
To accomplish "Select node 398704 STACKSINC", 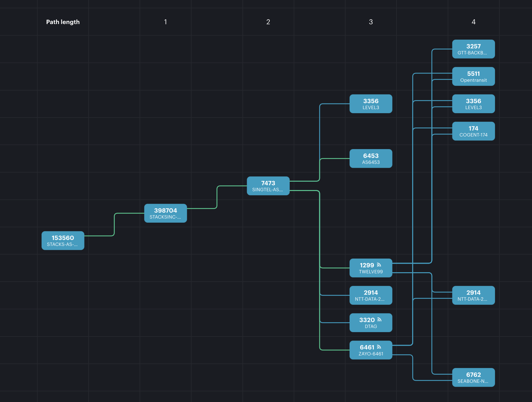I will coord(165,213).
